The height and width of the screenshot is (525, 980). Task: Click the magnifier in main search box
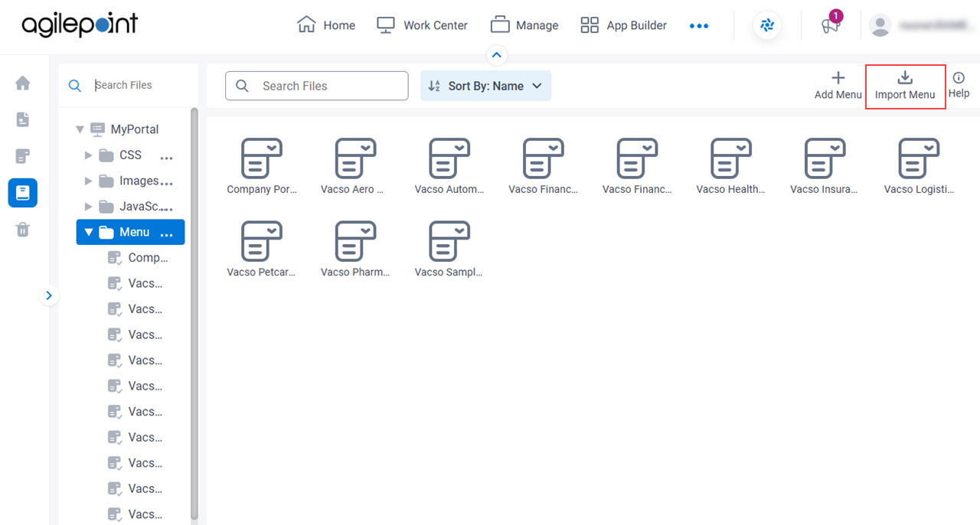click(242, 86)
